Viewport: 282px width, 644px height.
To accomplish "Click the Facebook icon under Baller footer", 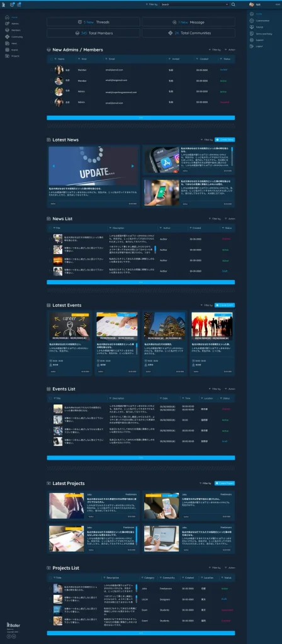I will tap(9, 636).
